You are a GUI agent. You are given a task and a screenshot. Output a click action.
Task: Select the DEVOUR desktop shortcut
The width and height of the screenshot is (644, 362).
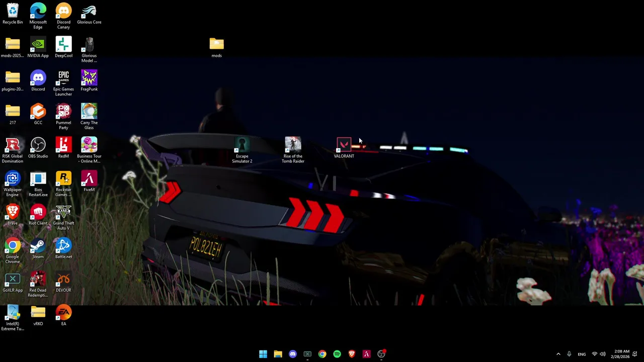(63, 283)
